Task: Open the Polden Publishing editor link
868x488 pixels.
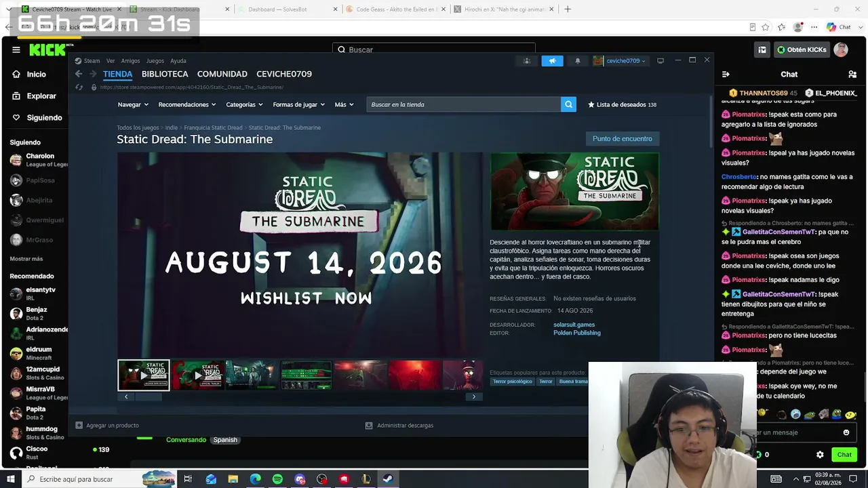Action: (x=576, y=333)
